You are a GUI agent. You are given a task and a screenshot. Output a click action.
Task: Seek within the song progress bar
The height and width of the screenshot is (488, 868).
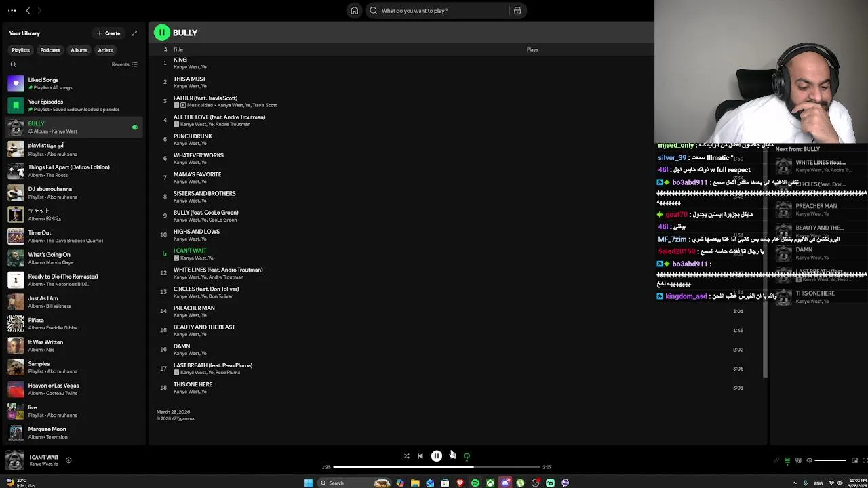point(437,467)
